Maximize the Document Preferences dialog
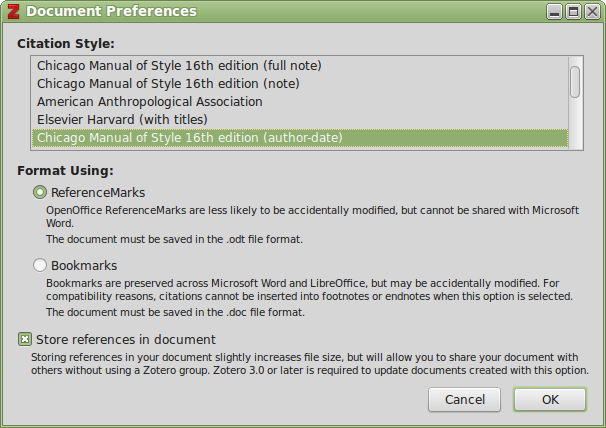 coord(573,12)
